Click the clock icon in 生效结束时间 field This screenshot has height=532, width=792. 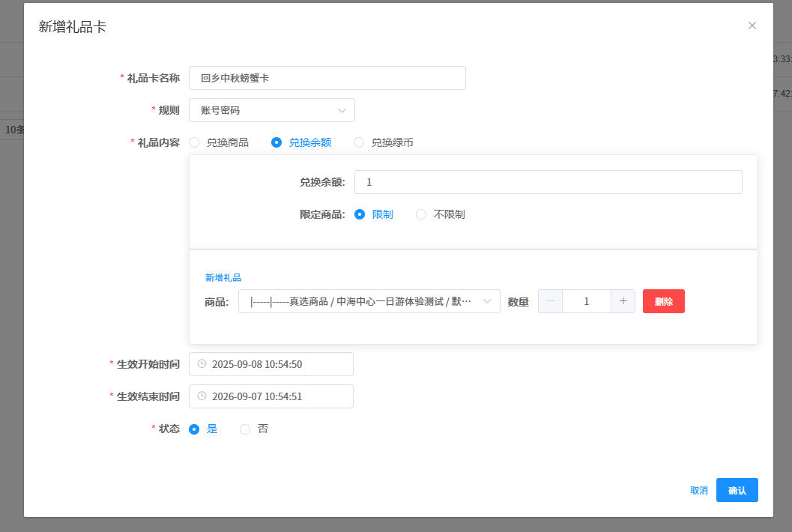pos(202,396)
